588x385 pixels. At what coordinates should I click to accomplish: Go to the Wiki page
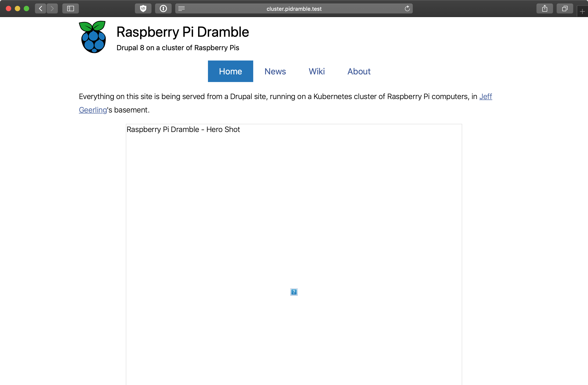coord(316,71)
